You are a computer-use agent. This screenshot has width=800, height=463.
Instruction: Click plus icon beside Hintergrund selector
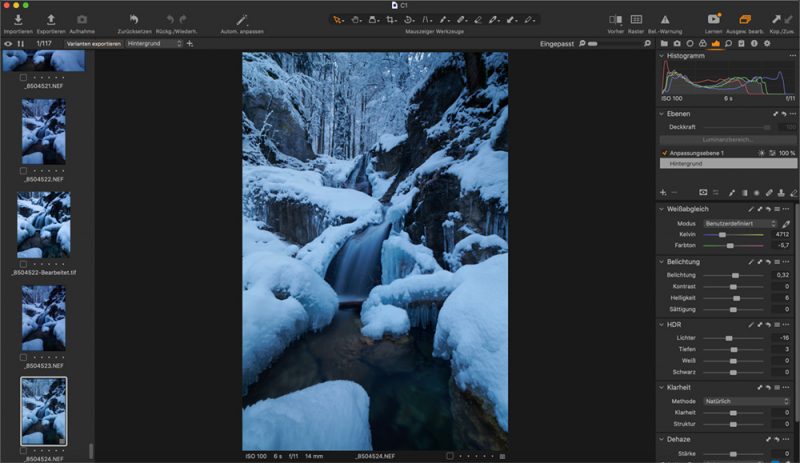[190, 44]
